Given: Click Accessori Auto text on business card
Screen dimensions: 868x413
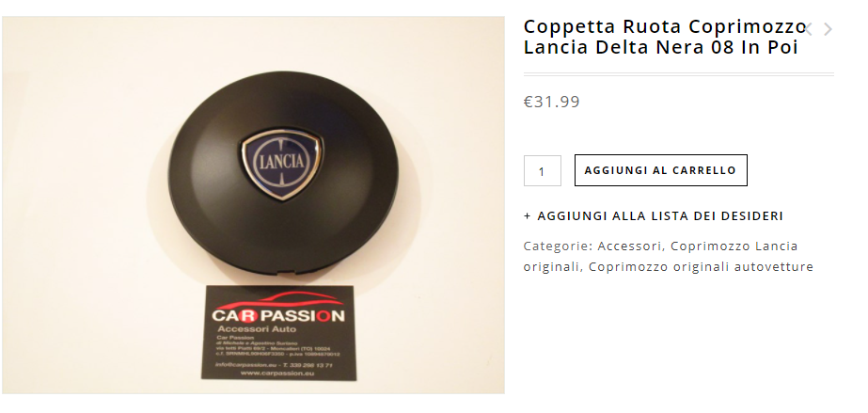Looking at the screenshot, I should [x=257, y=329].
